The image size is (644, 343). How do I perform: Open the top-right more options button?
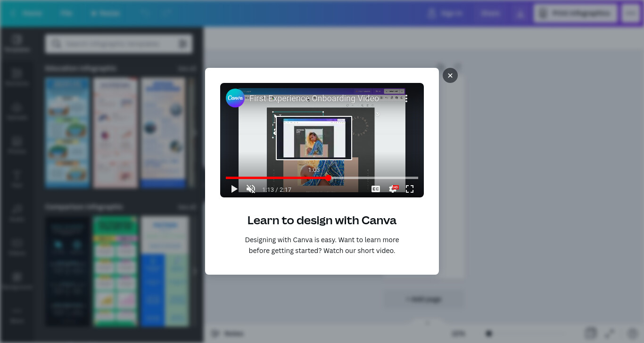[x=631, y=13]
